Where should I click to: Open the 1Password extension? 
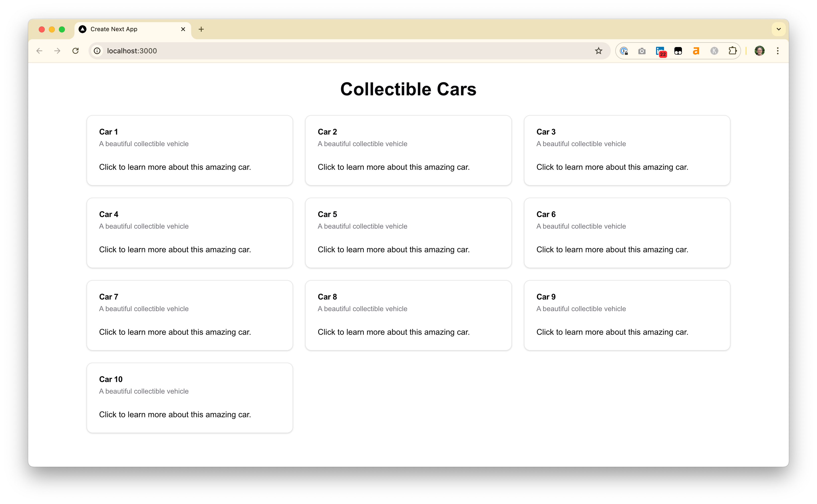[x=624, y=51]
